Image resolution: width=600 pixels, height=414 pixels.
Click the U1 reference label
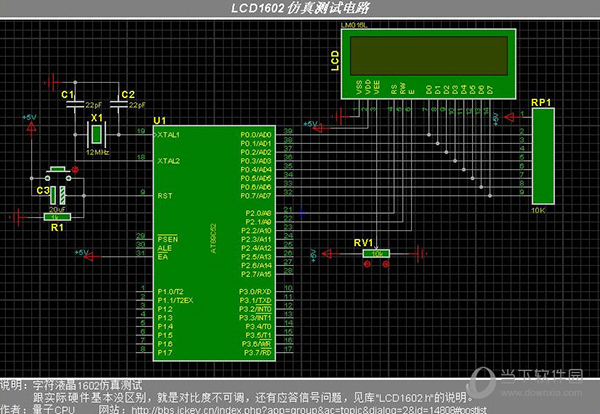point(160,121)
